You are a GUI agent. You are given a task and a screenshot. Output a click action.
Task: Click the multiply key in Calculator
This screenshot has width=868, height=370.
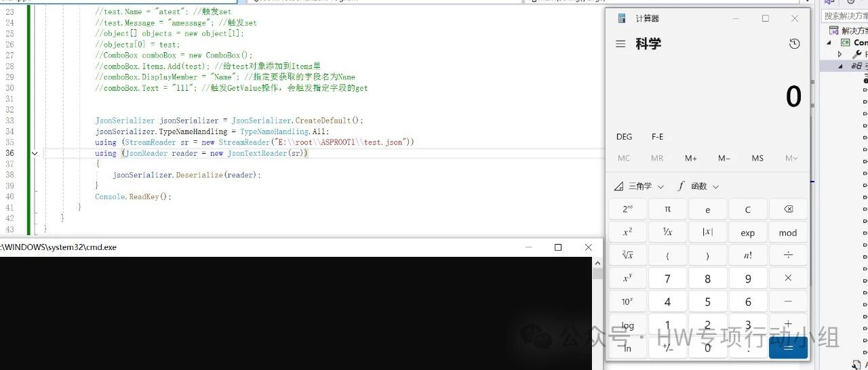pos(788,278)
